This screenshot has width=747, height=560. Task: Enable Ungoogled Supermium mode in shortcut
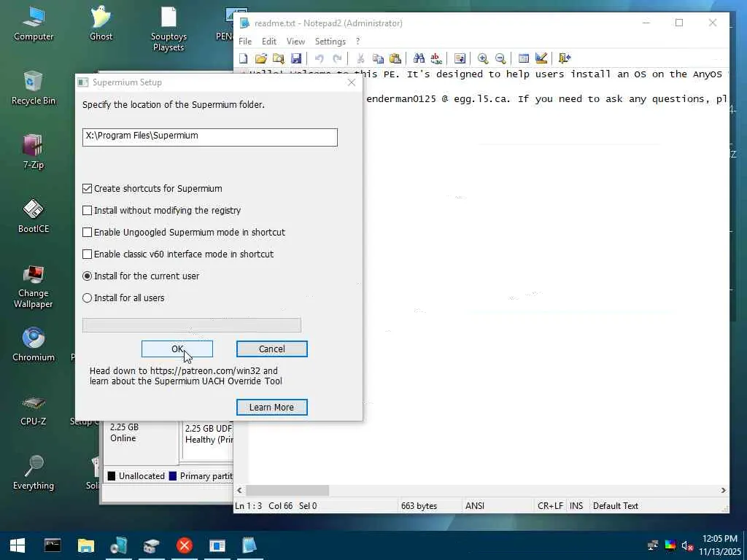point(87,233)
